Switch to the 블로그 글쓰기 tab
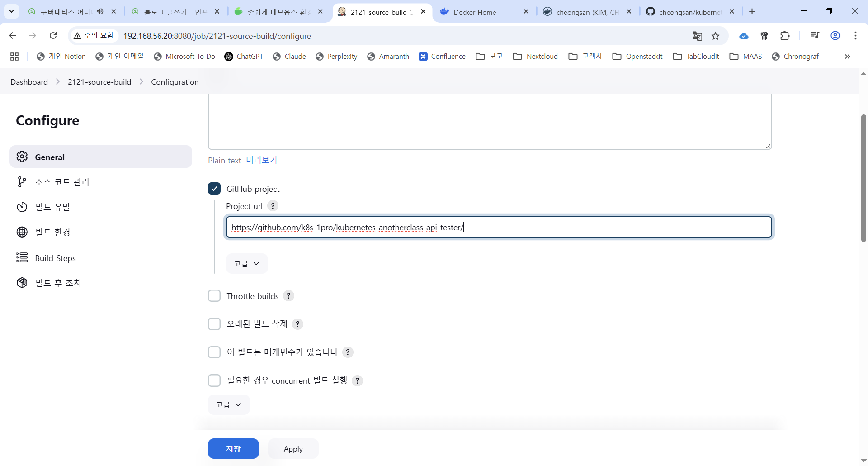 175,12
